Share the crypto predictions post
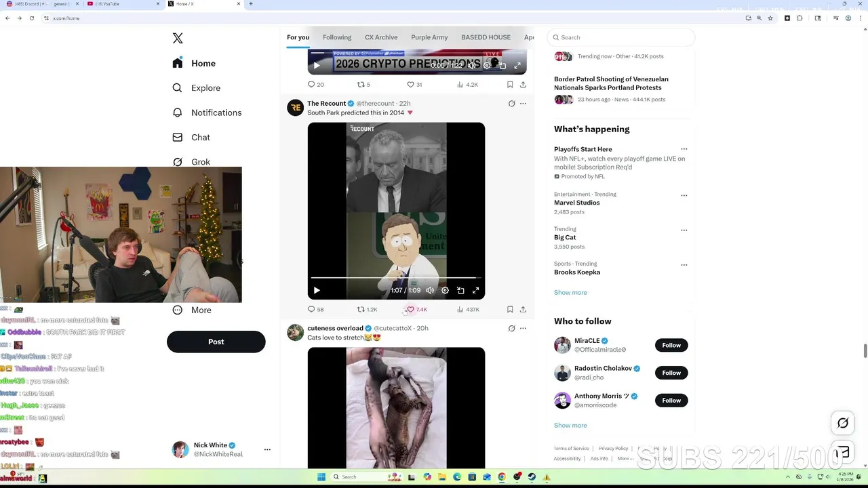The image size is (868, 488). pyautogui.click(x=523, y=85)
